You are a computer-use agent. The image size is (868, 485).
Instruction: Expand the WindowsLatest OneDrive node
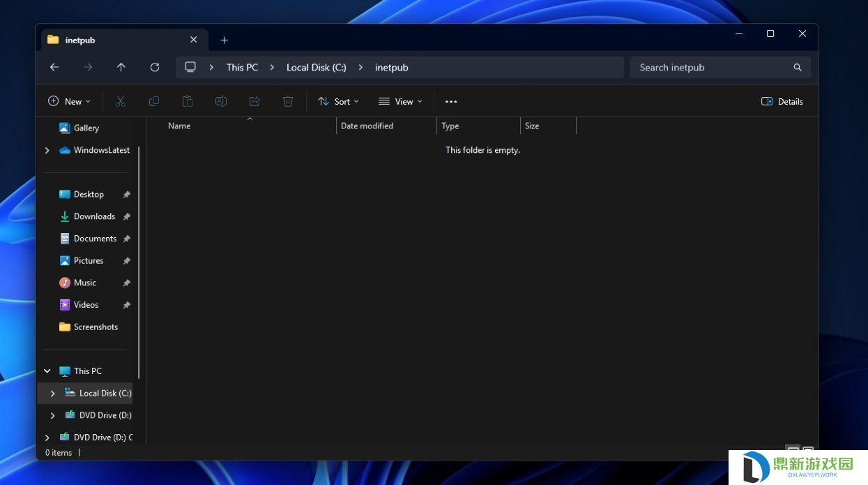(47, 150)
